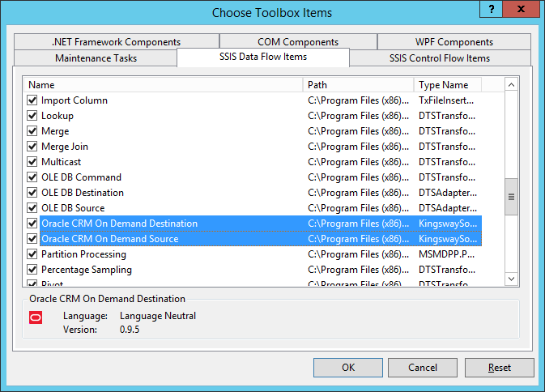Sort by the Type Name column header
The width and height of the screenshot is (545, 392).
(x=448, y=85)
